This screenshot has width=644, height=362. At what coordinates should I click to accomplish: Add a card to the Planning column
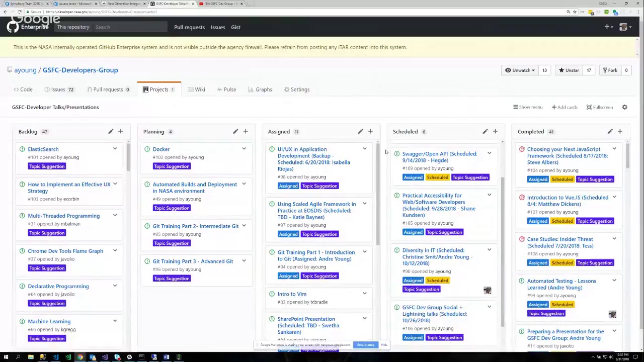(246, 132)
